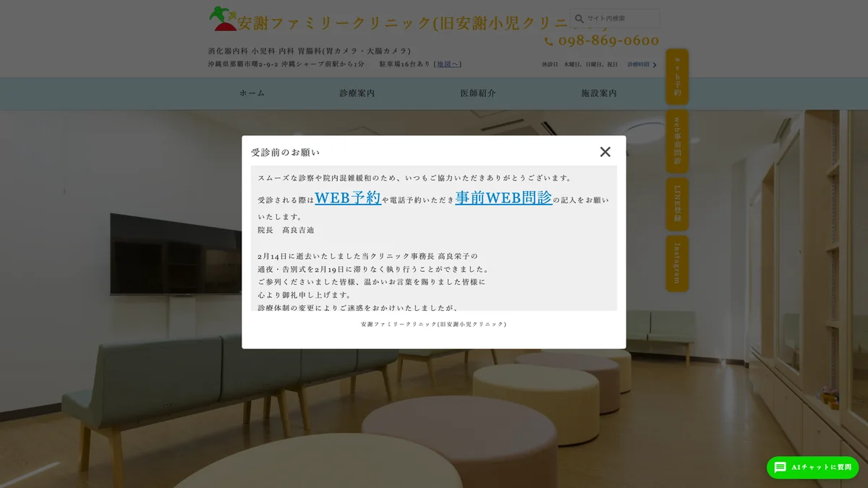Click the Instagram side button
Image resolution: width=868 pixels, height=488 pixels.
pos(677,263)
